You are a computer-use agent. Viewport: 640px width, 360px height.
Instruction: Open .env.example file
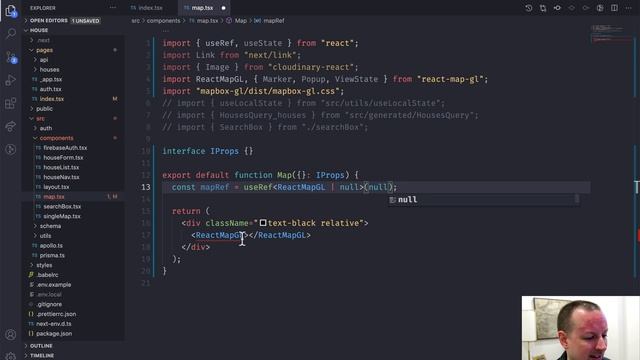point(53,284)
